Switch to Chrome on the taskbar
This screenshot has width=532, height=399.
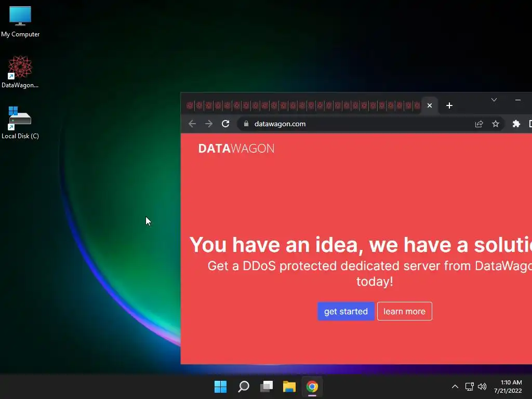pos(312,387)
